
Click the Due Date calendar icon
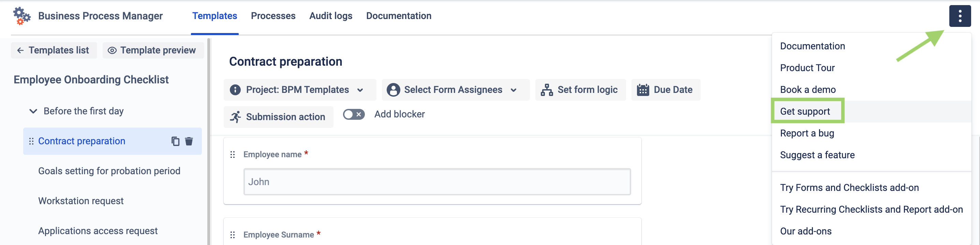(x=642, y=90)
